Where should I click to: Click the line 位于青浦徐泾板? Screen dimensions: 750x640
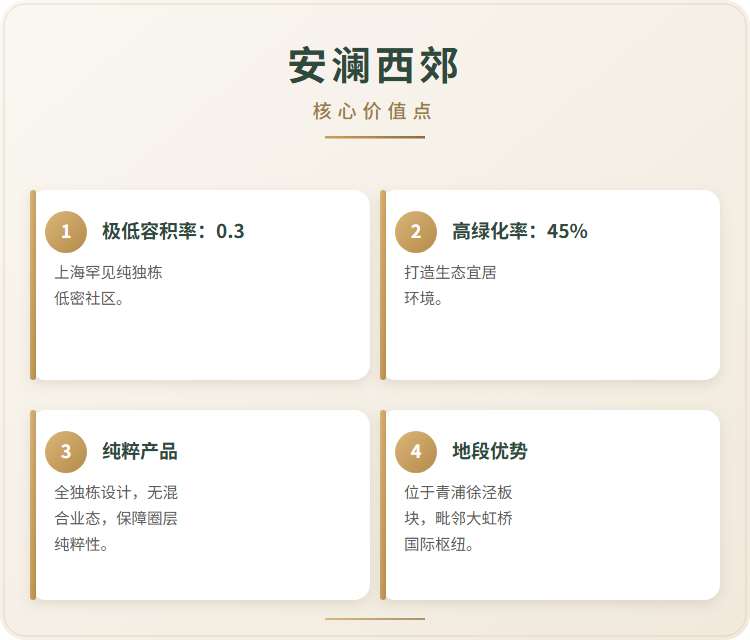click(458, 493)
